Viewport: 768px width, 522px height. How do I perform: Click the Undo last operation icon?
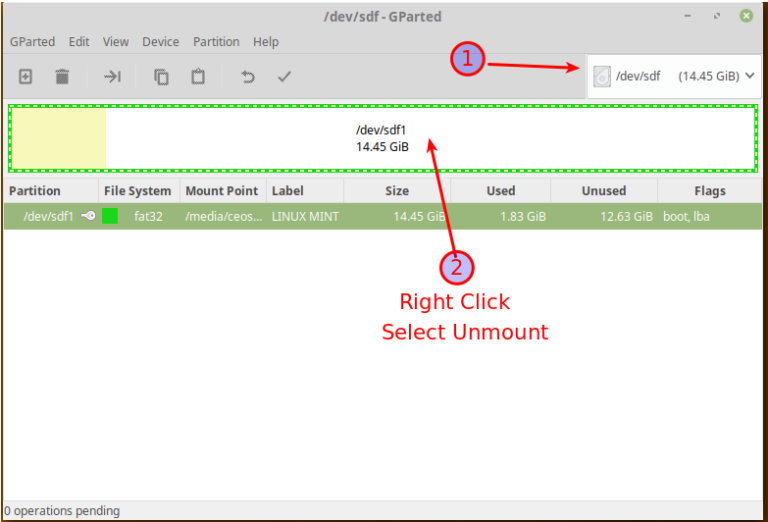click(247, 76)
